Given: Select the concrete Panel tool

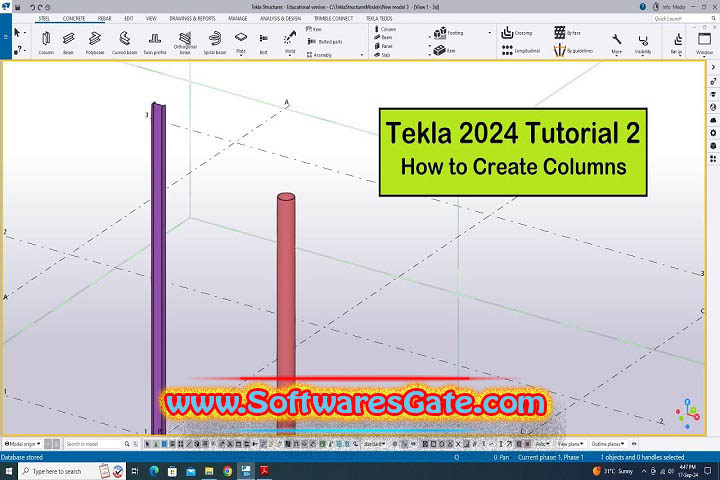Looking at the screenshot, I should 383,46.
